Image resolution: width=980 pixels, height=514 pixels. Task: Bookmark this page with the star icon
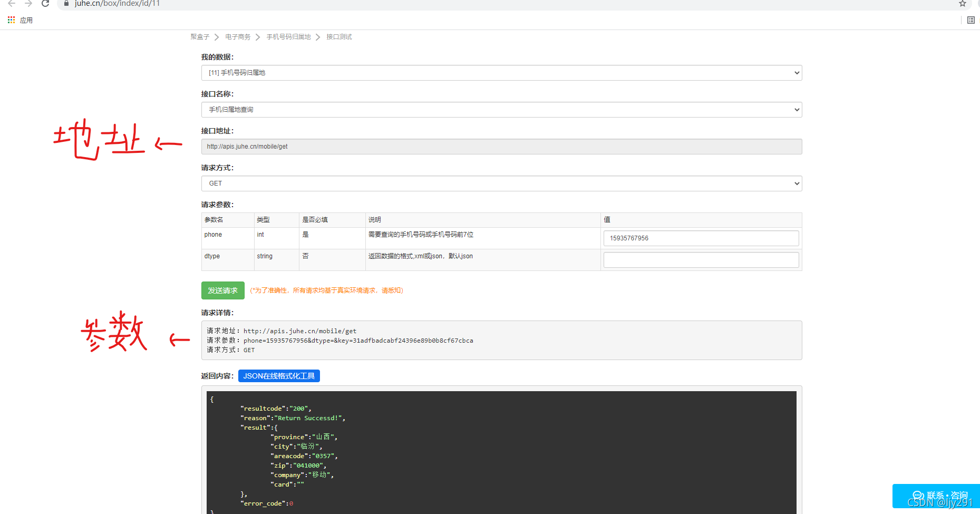click(962, 4)
